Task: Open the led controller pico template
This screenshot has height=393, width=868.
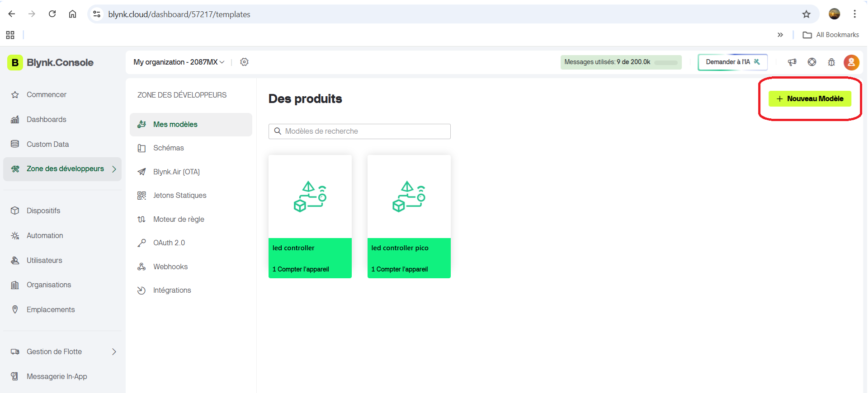Action: [409, 216]
